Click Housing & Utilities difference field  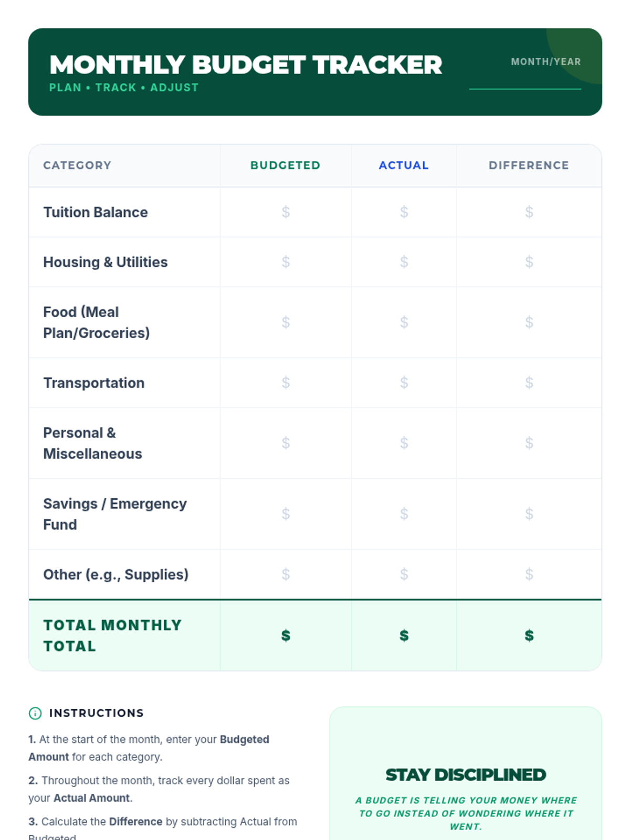529,262
